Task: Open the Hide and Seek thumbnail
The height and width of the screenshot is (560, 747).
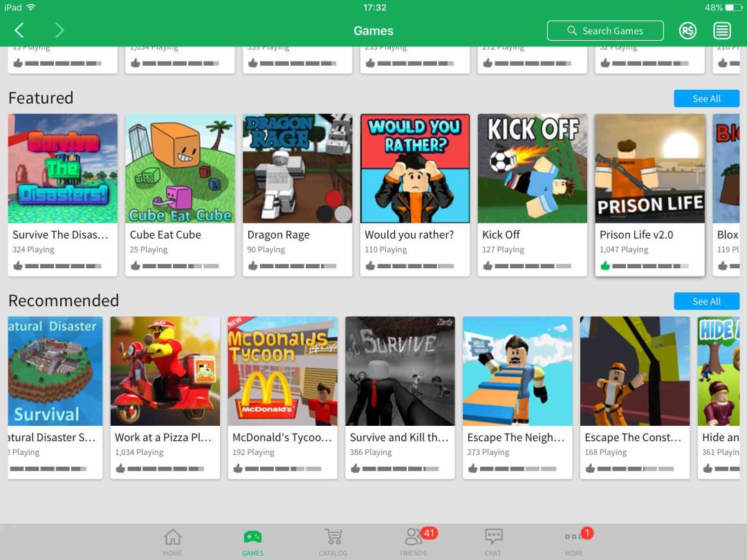Action: click(719, 371)
